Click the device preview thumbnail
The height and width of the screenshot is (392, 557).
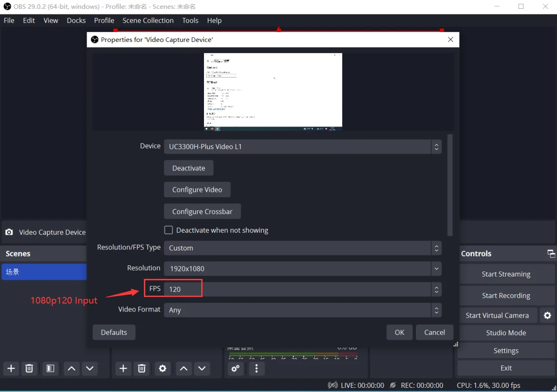pyautogui.click(x=273, y=92)
